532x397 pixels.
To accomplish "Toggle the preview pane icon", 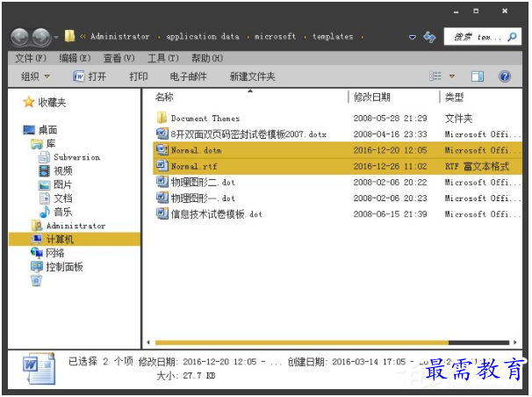I will 477,76.
